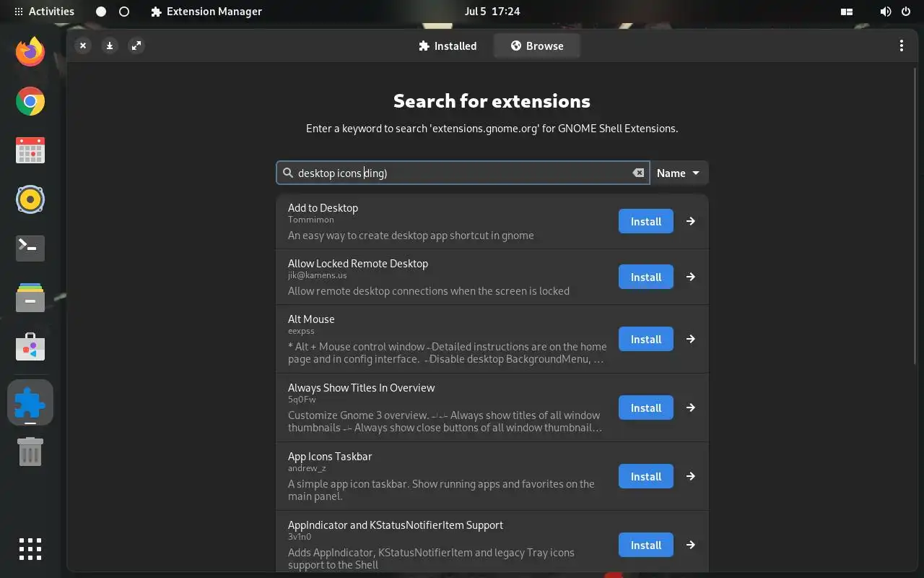The height and width of the screenshot is (578, 924).
Task: Open the Calendar app in dock
Action: [30, 150]
